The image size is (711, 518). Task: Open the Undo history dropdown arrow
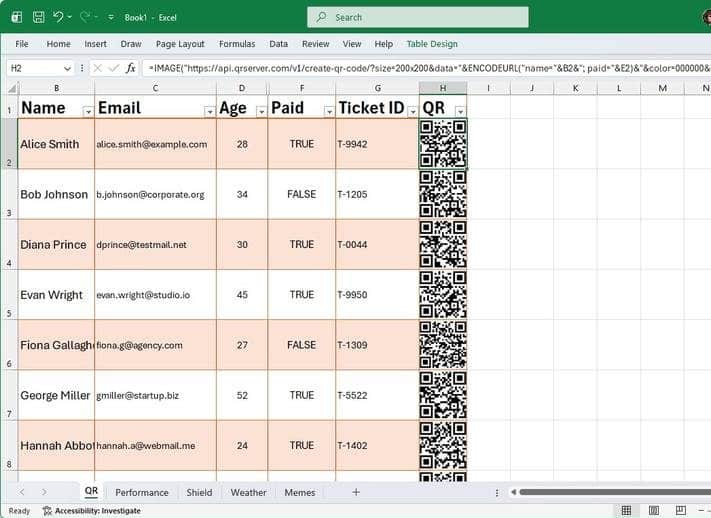point(69,17)
